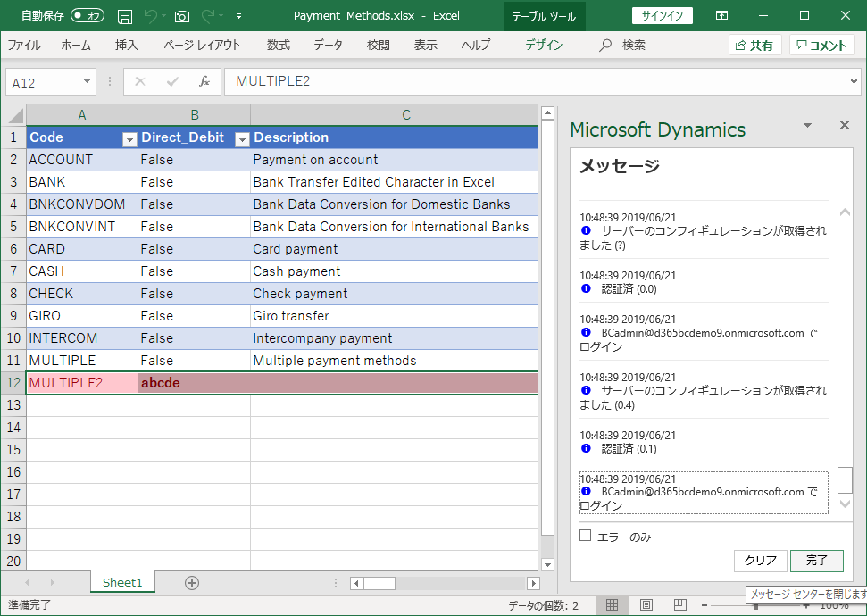Click the 完了 button
This screenshot has width=867, height=616.
tap(816, 561)
